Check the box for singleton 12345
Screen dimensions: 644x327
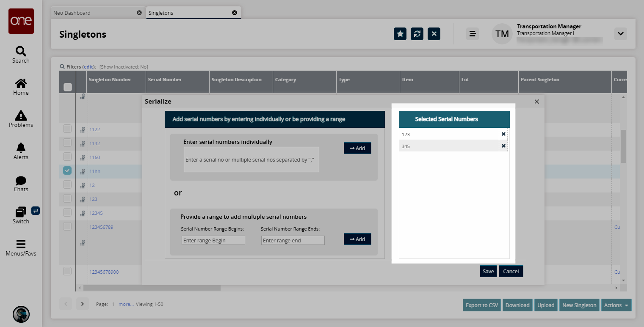(x=67, y=212)
